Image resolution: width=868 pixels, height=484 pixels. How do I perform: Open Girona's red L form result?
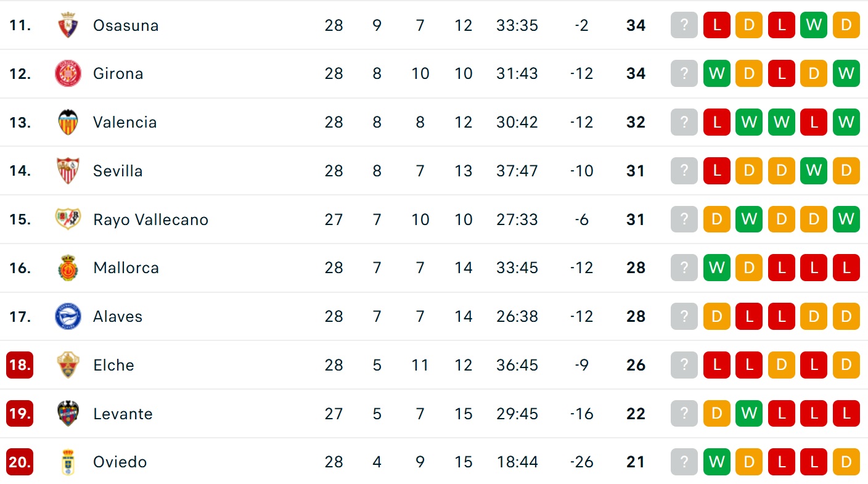tap(782, 73)
